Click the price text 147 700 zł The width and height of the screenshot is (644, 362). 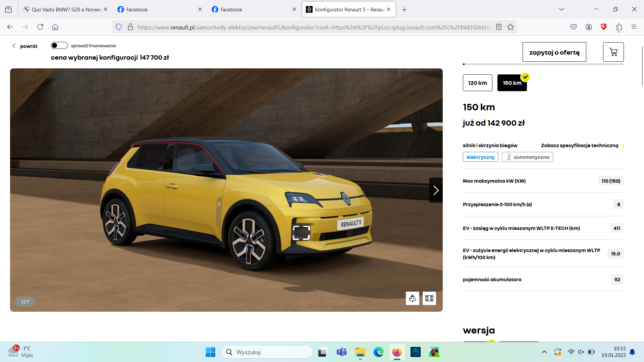154,57
